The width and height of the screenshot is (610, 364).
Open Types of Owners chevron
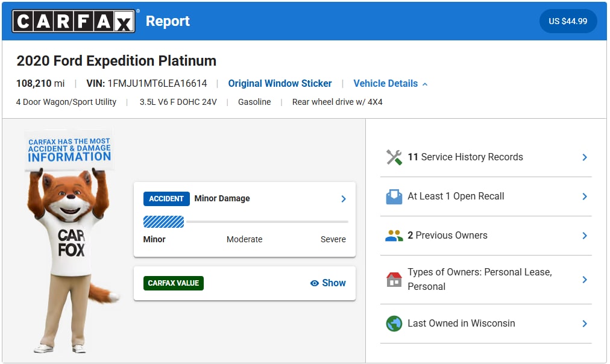click(585, 280)
